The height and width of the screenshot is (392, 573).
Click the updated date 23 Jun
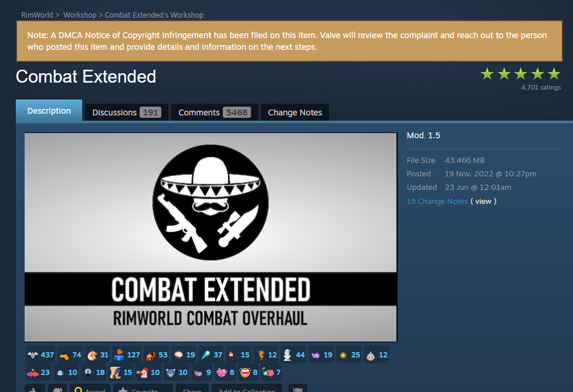[477, 188]
